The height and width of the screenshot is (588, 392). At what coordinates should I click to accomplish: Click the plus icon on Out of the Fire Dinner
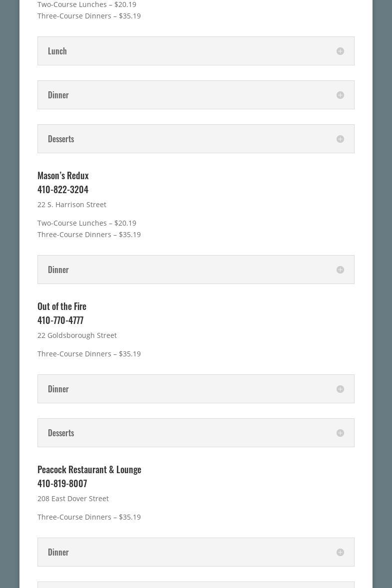(340, 389)
